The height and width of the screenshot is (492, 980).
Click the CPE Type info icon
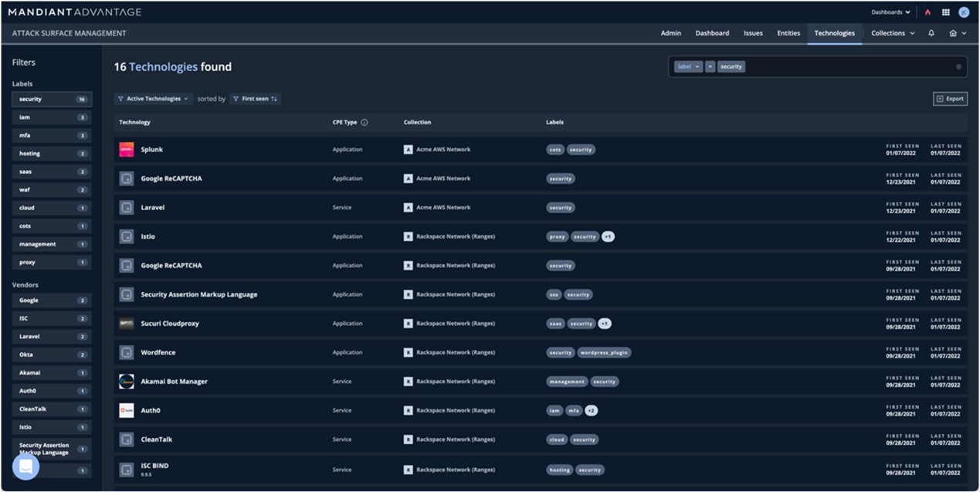[x=365, y=122]
